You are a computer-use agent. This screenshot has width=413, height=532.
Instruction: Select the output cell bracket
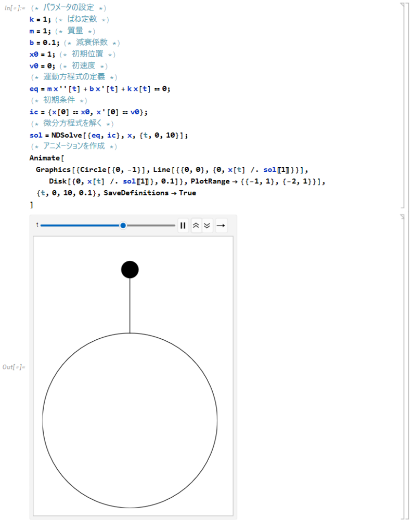[x=403, y=367]
